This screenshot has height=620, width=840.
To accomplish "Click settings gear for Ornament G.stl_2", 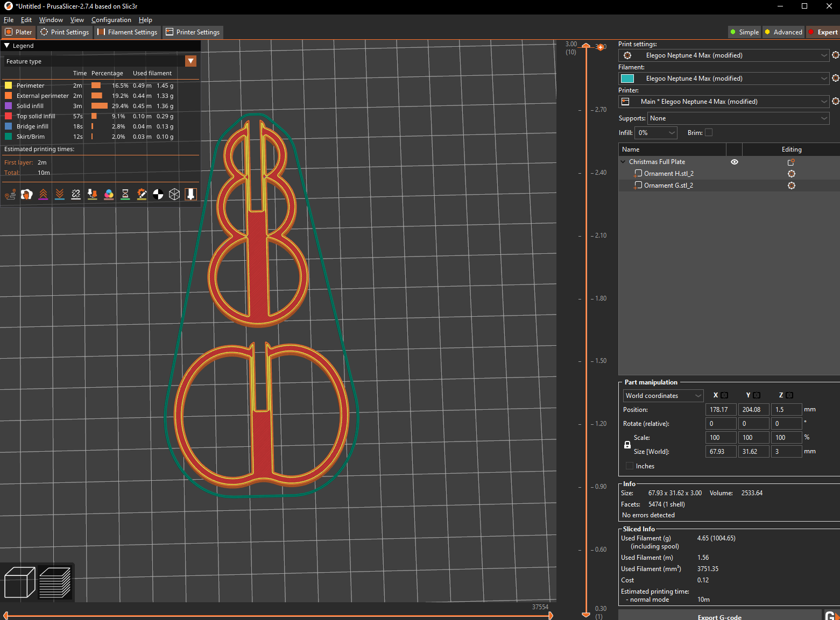I will pos(791,186).
